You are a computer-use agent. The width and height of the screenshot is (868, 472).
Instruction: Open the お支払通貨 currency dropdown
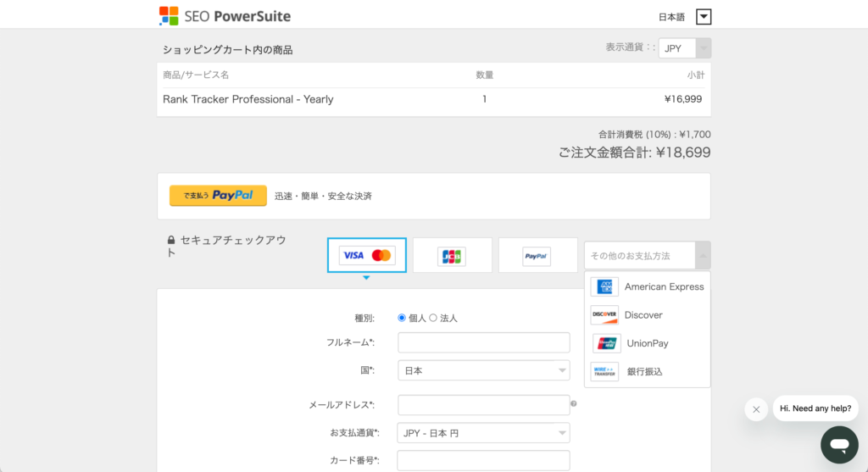point(483,433)
